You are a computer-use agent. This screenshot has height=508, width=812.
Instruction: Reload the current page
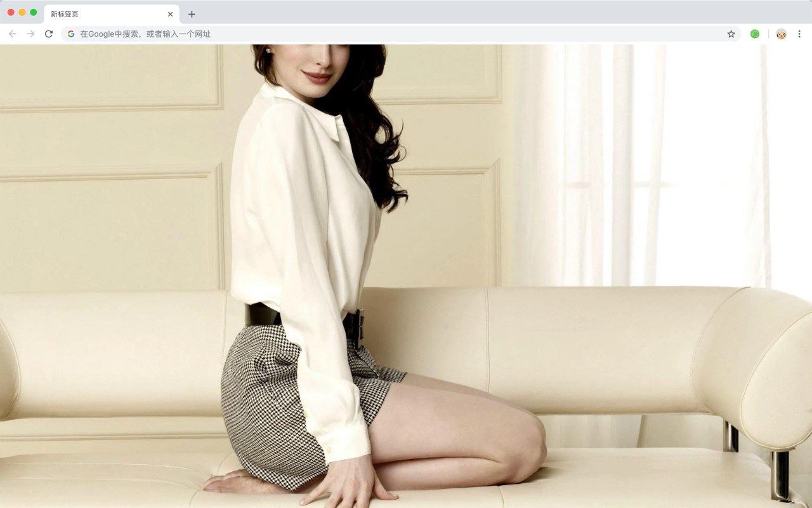pos(48,34)
